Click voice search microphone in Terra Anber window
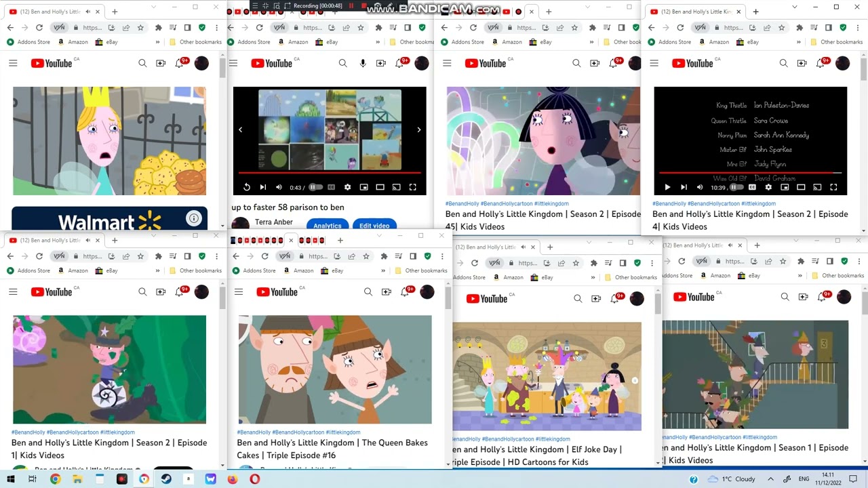868x488 pixels. point(363,63)
